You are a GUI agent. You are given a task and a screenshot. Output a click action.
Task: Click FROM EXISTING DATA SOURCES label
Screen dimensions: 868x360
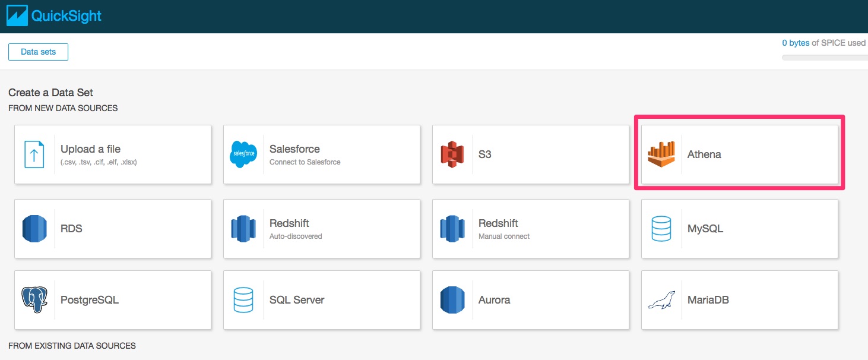pos(72,345)
